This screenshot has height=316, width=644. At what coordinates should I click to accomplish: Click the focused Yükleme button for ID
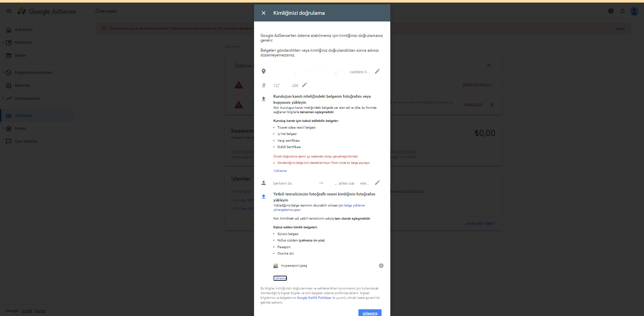280,278
